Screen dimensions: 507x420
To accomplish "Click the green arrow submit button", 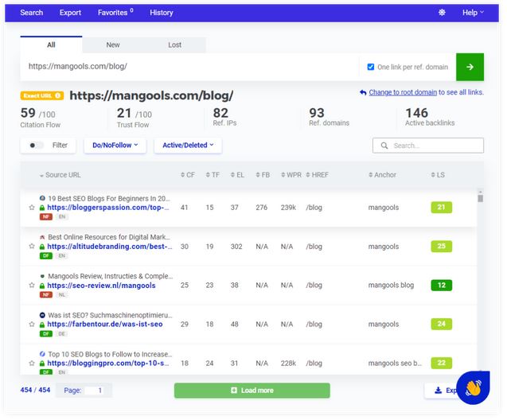I will (x=470, y=67).
